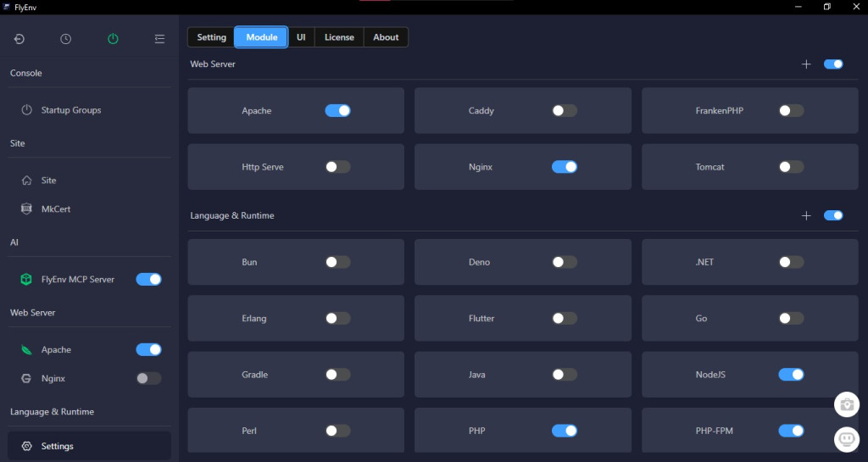Open MkCert in sidebar

(56, 209)
